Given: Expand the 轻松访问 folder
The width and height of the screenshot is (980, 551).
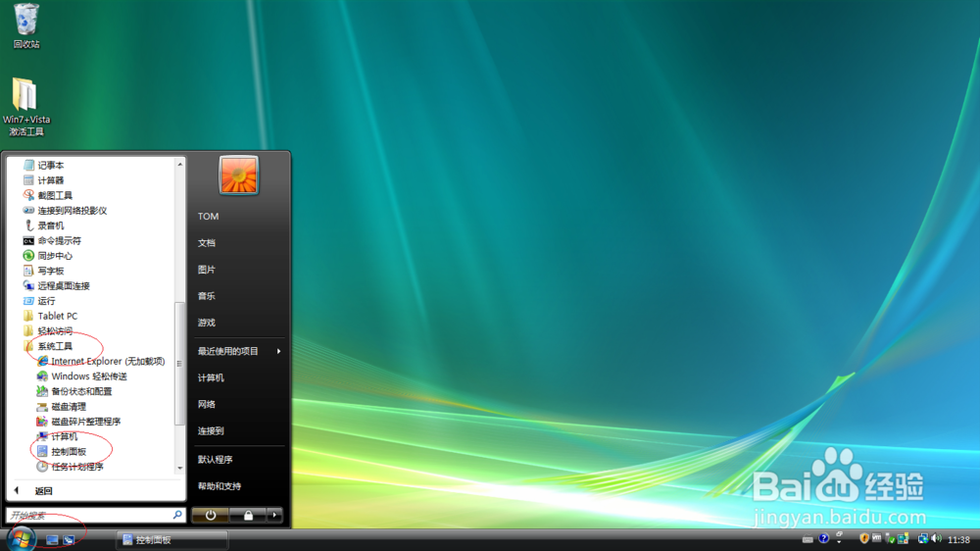Looking at the screenshot, I should [x=48, y=330].
